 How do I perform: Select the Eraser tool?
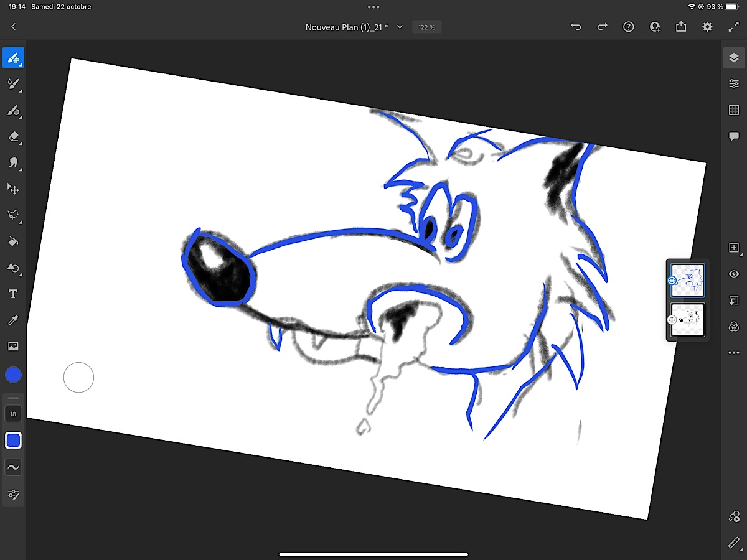tap(13, 137)
